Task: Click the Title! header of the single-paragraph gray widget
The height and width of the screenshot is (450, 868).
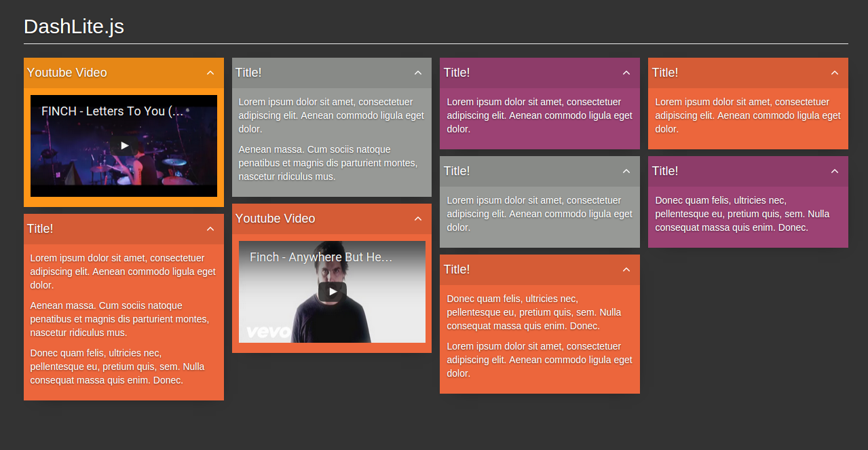Action: point(457,171)
